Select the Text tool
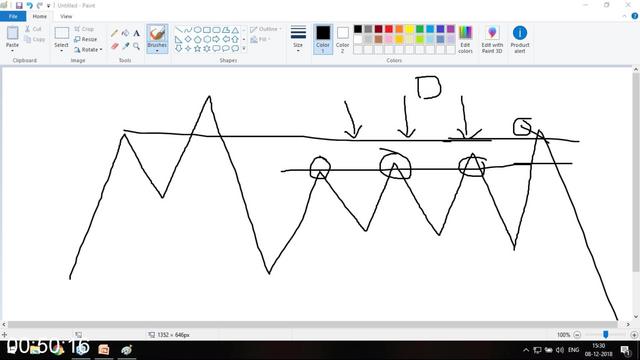Screen dimensions: 640x360 (137, 33)
